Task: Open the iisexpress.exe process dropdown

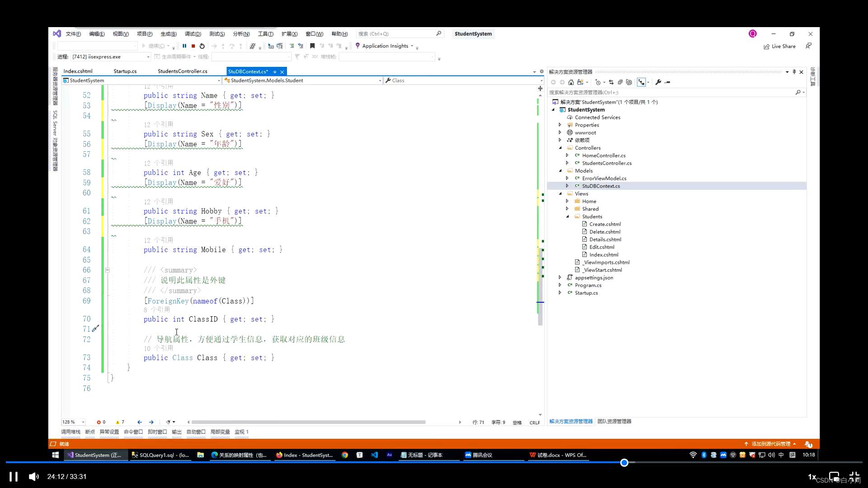Action: click(x=148, y=57)
